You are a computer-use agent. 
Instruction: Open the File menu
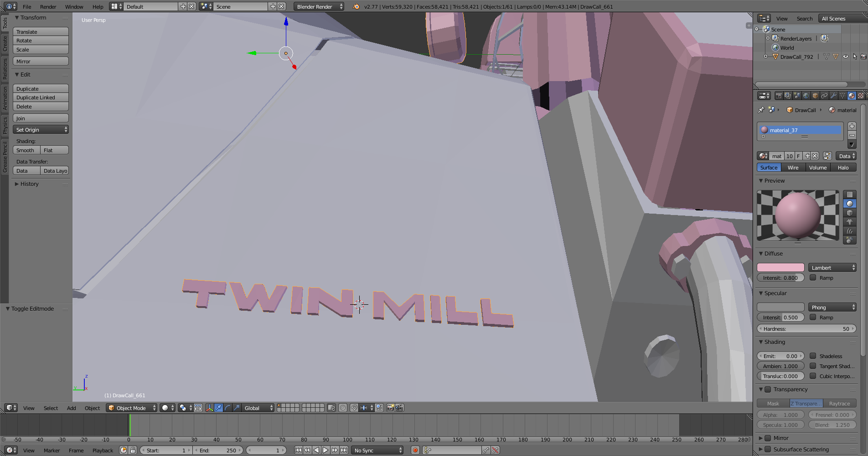[x=27, y=6]
